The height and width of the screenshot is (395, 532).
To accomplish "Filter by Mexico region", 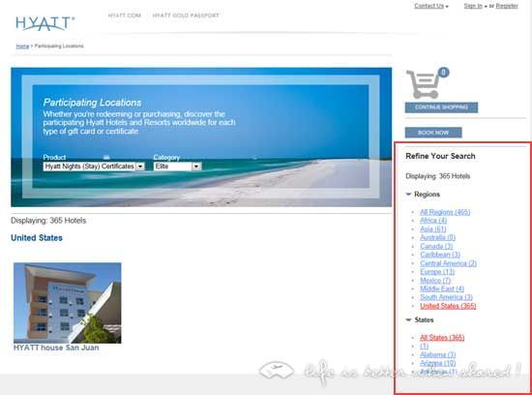I will 435,280.
